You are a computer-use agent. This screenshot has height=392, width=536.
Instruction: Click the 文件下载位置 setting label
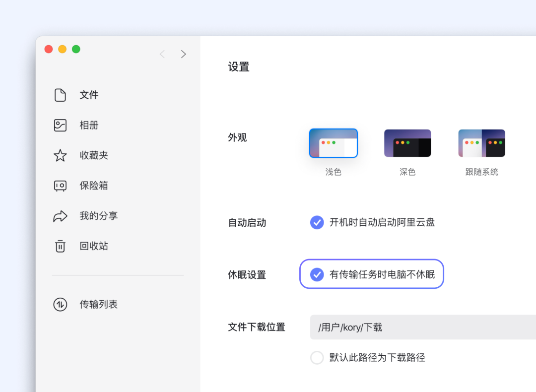coord(257,327)
